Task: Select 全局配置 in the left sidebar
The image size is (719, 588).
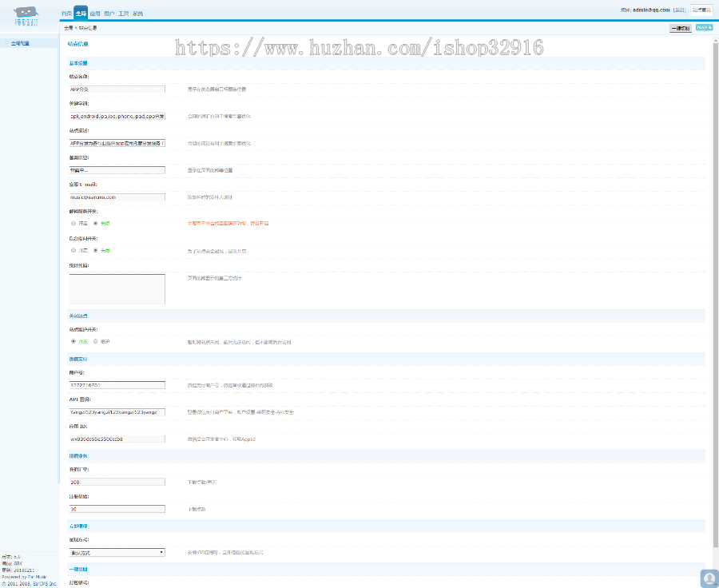Action: [x=20, y=43]
